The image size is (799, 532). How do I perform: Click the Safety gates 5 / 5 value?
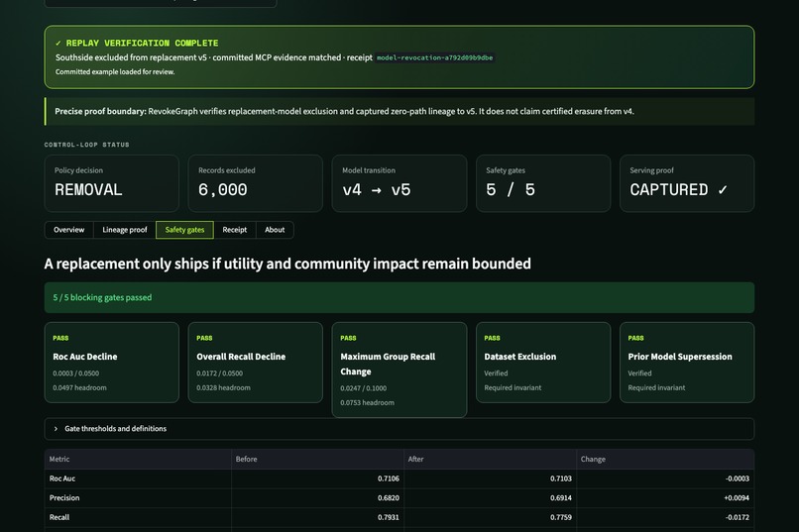click(511, 190)
